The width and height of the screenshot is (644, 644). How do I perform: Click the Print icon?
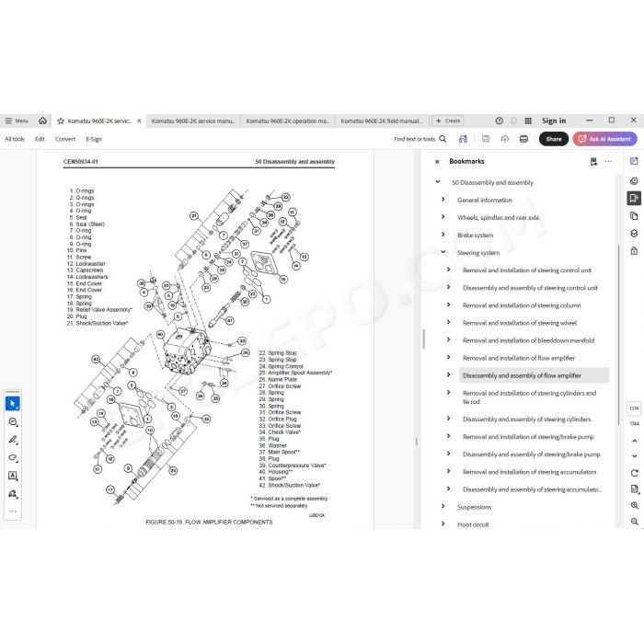(523, 139)
